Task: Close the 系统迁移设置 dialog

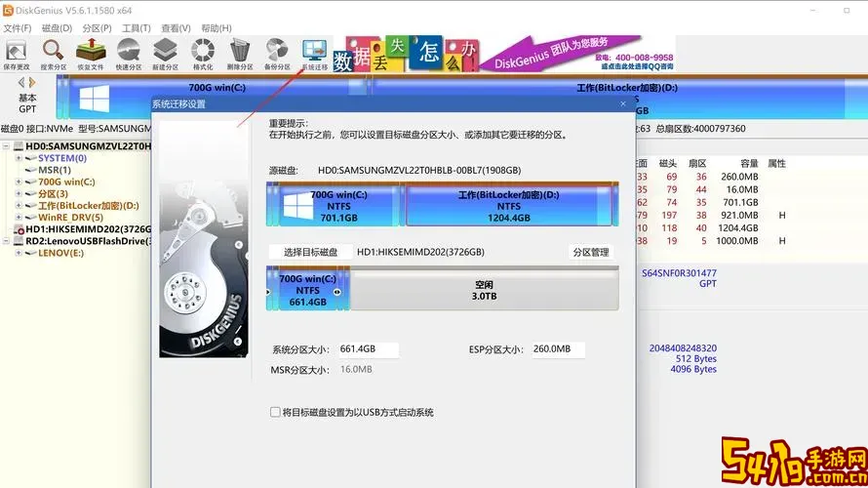Action: [623, 103]
